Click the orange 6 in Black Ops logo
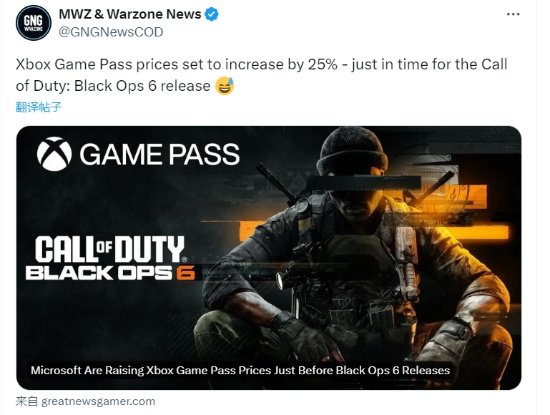The image size is (550, 415). [186, 273]
